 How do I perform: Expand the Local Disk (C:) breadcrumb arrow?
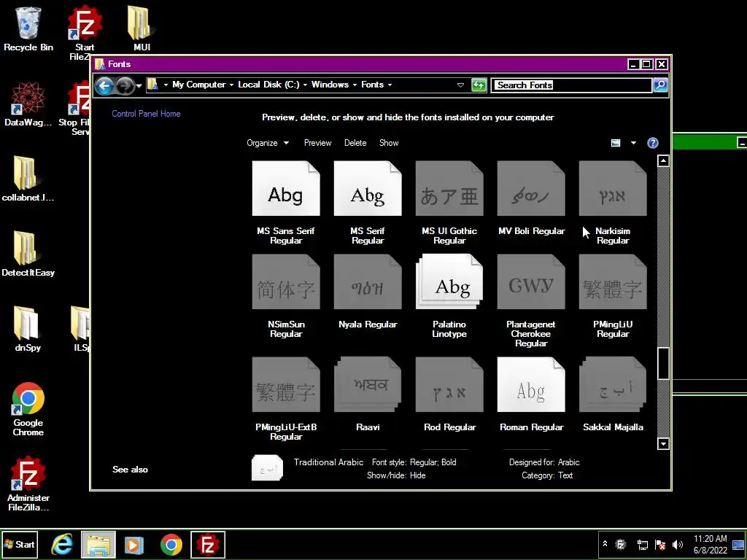[x=305, y=85]
